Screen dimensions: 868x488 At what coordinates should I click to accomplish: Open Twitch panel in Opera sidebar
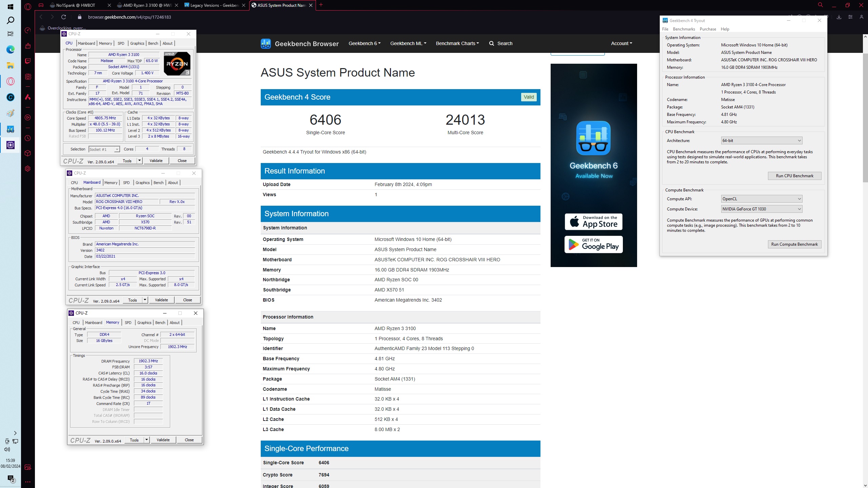click(x=28, y=61)
